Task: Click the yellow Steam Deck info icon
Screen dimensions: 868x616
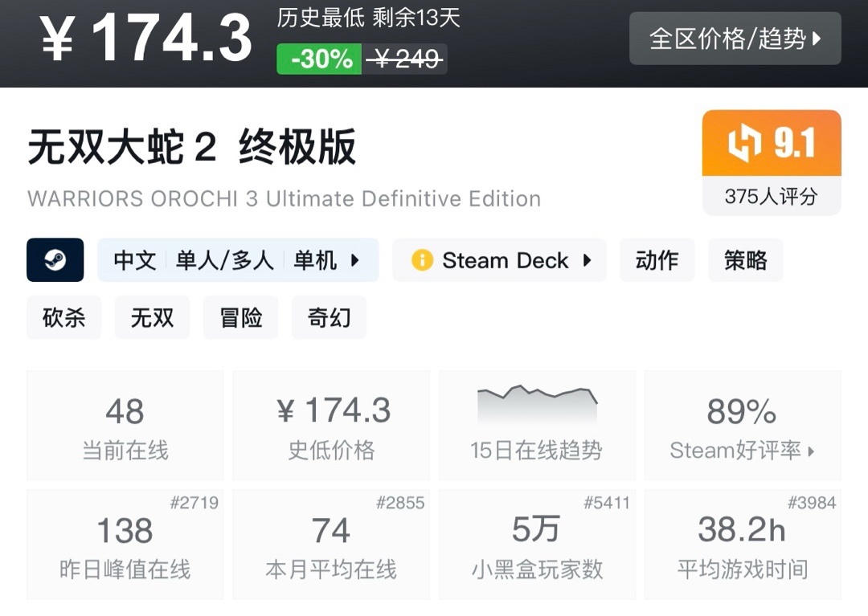Action: click(422, 260)
